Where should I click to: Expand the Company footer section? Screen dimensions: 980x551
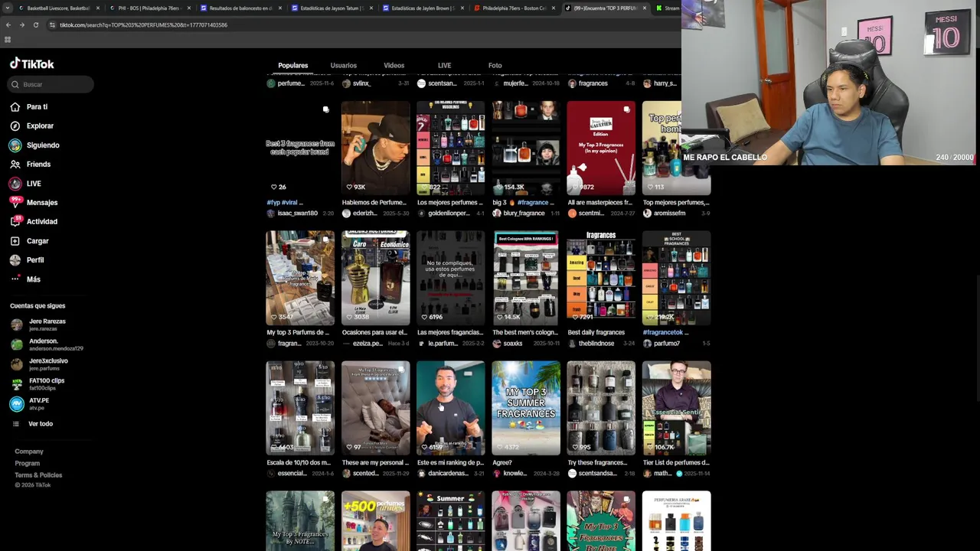(x=29, y=452)
